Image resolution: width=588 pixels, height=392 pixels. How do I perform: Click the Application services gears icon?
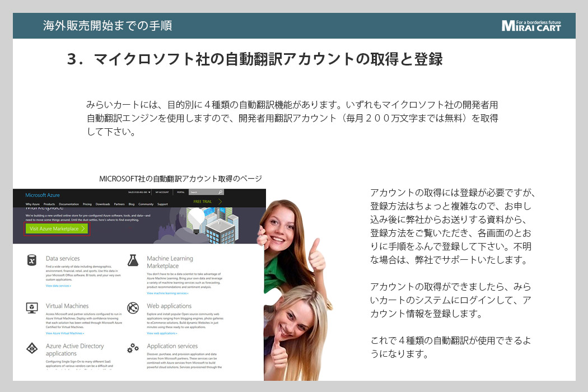click(x=133, y=348)
